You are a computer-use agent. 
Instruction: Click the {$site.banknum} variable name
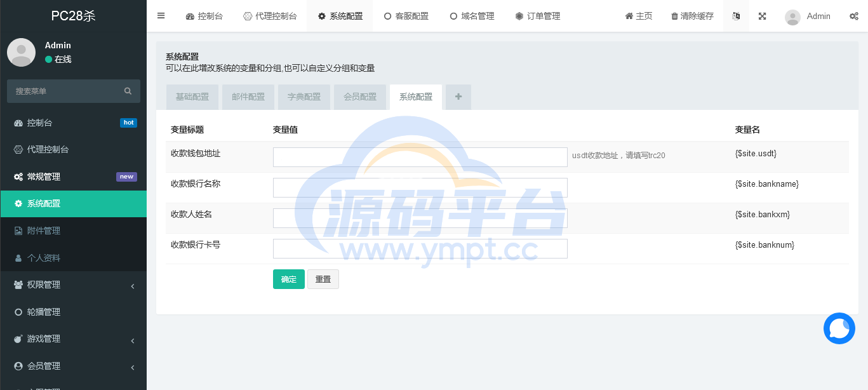coord(765,245)
